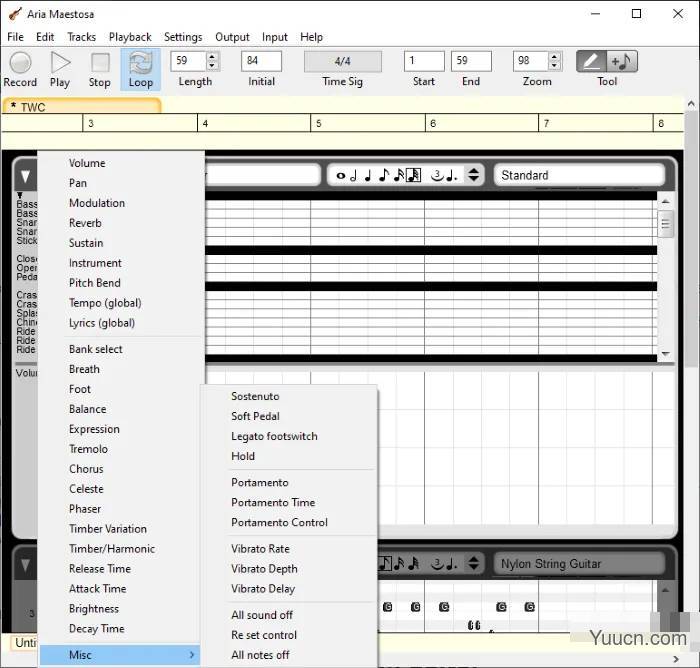Click the Zoom spinner arrows

(x=554, y=61)
